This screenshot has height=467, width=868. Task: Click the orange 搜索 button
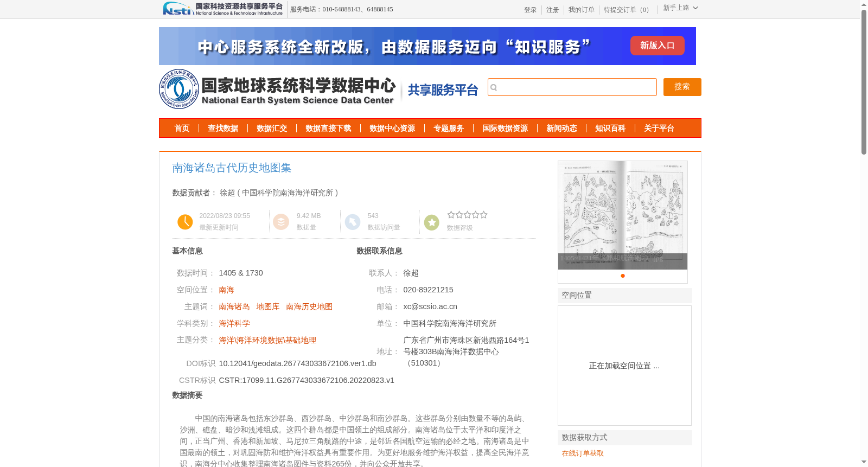point(682,87)
